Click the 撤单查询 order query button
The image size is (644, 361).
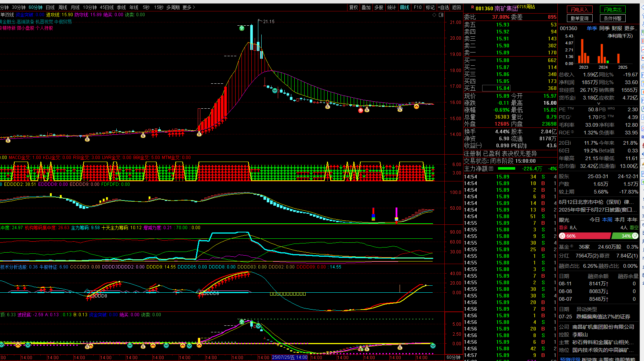(580, 18)
